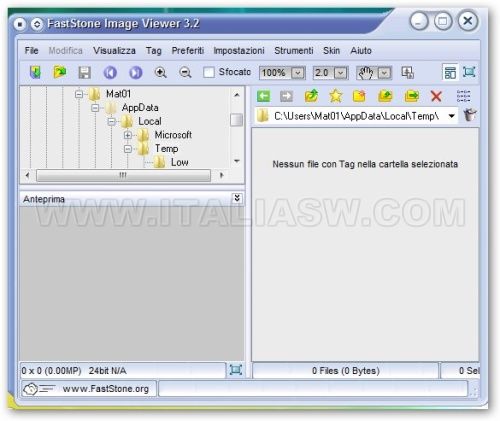Click the red X delete icon
The height and width of the screenshot is (421, 500).
[436, 96]
